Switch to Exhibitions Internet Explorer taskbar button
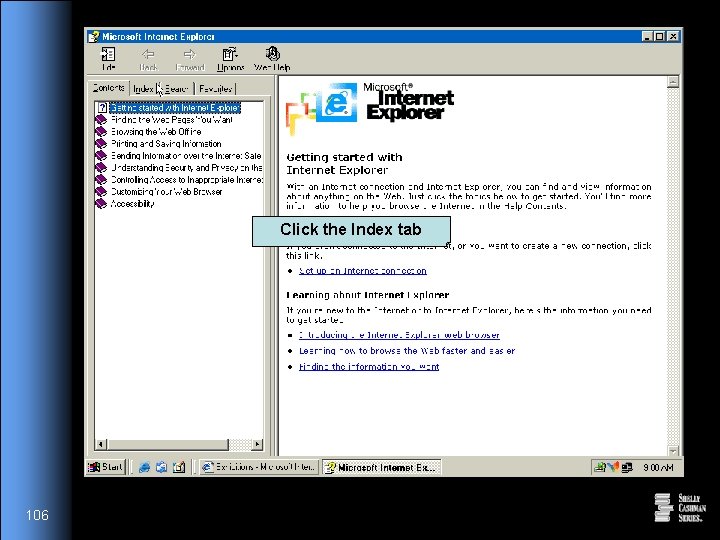This screenshot has height=540, width=720. 259,467
